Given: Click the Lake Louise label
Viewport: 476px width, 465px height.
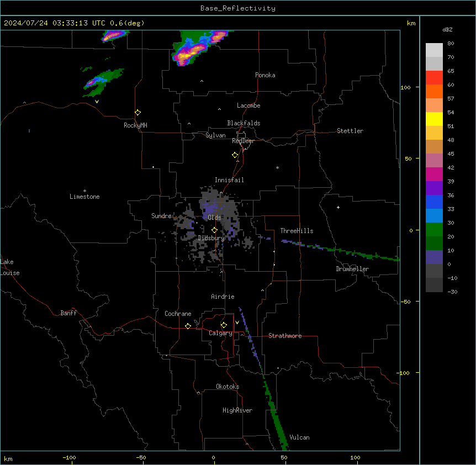Looking at the screenshot, I should coord(10,267).
